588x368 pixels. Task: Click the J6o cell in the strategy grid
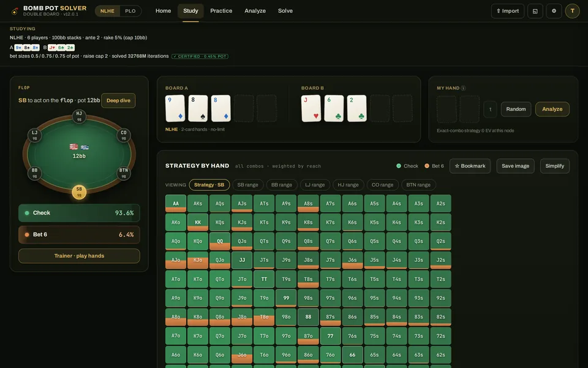pyautogui.click(x=242, y=355)
